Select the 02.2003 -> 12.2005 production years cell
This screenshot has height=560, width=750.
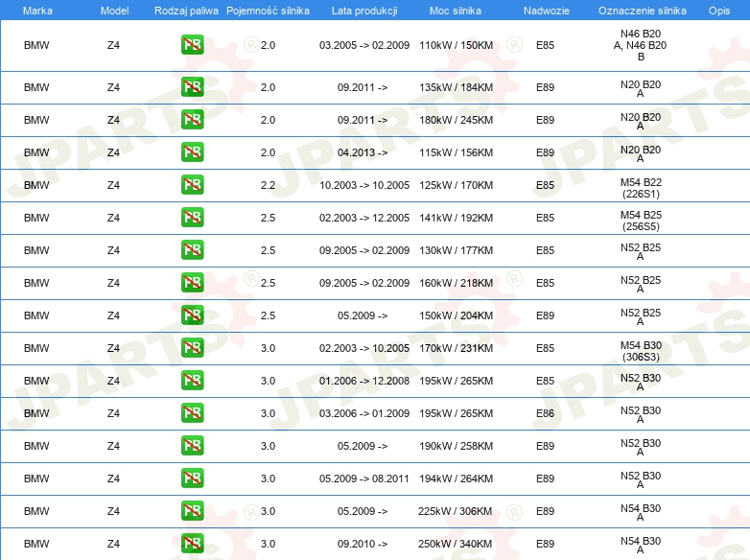pyautogui.click(x=364, y=218)
